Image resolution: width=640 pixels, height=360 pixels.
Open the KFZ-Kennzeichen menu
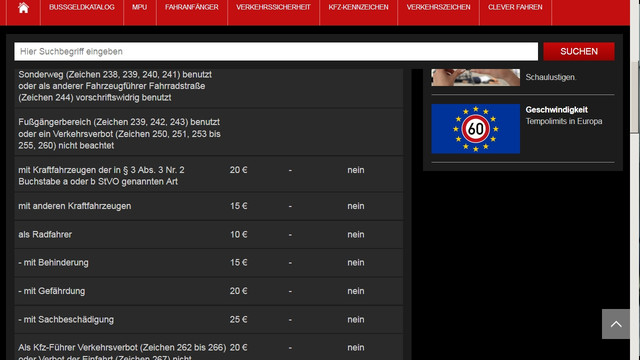click(358, 7)
